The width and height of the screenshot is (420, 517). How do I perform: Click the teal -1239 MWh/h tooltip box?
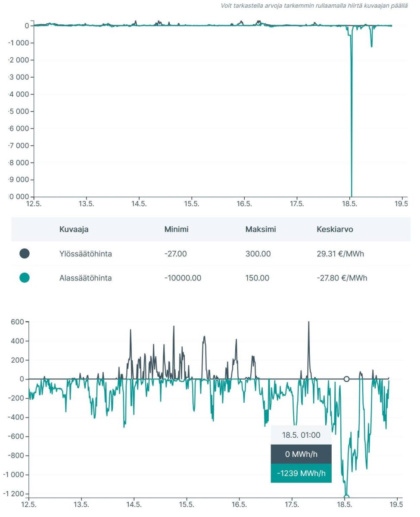(x=301, y=473)
